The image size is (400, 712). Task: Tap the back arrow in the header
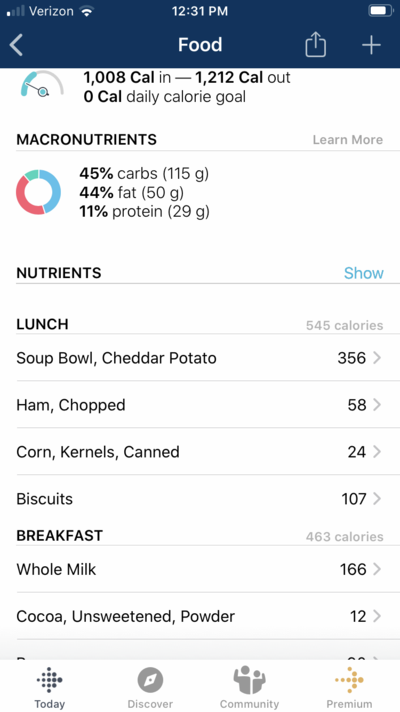tap(16, 45)
